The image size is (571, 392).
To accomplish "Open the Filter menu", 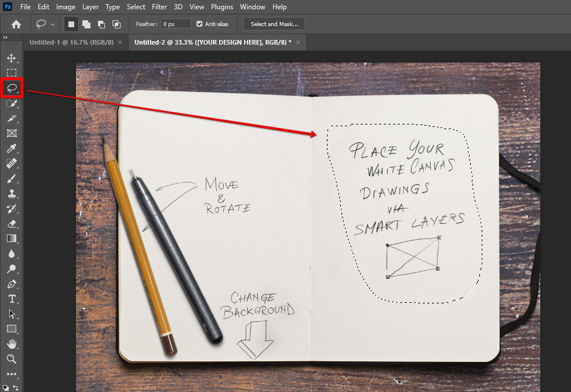I will pyautogui.click(x=161, y=7).
